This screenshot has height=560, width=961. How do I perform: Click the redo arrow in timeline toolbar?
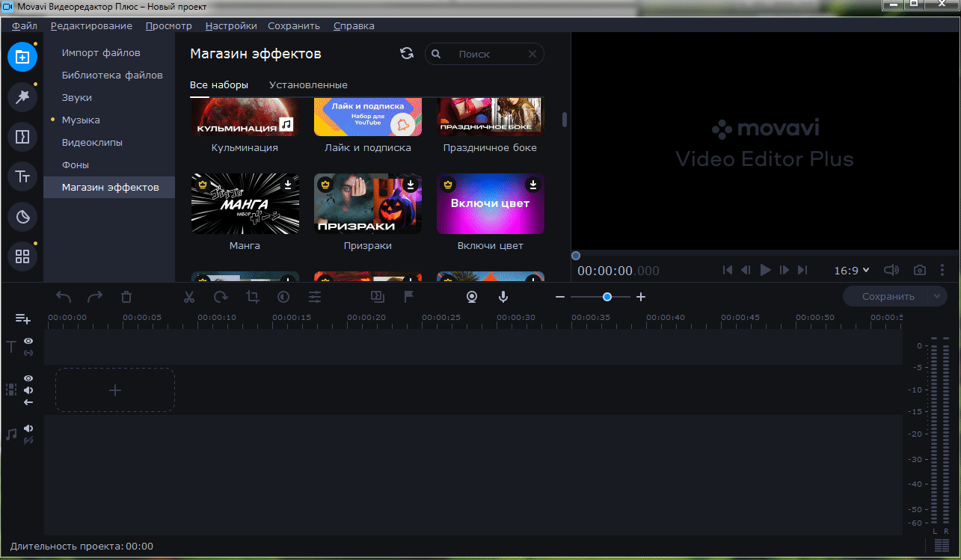pyautogui.click(x=95, y=297)
